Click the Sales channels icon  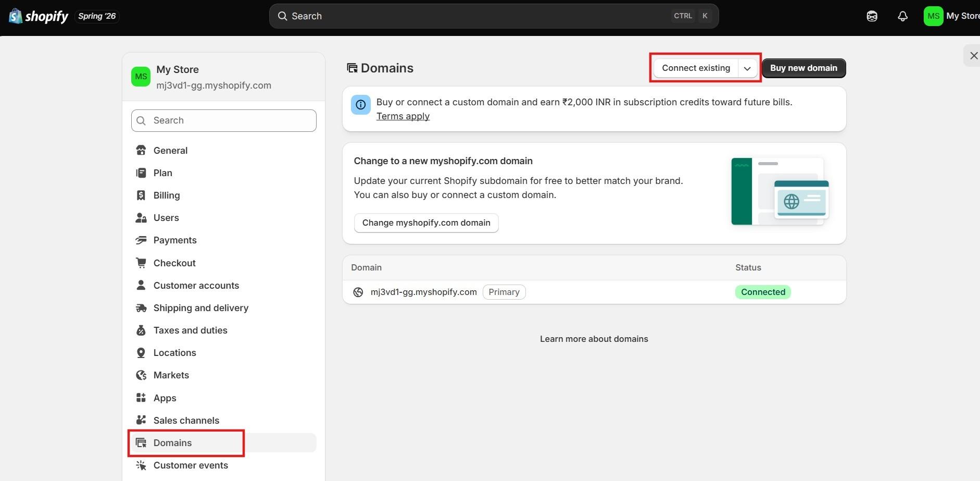click(x=141, y=420)
